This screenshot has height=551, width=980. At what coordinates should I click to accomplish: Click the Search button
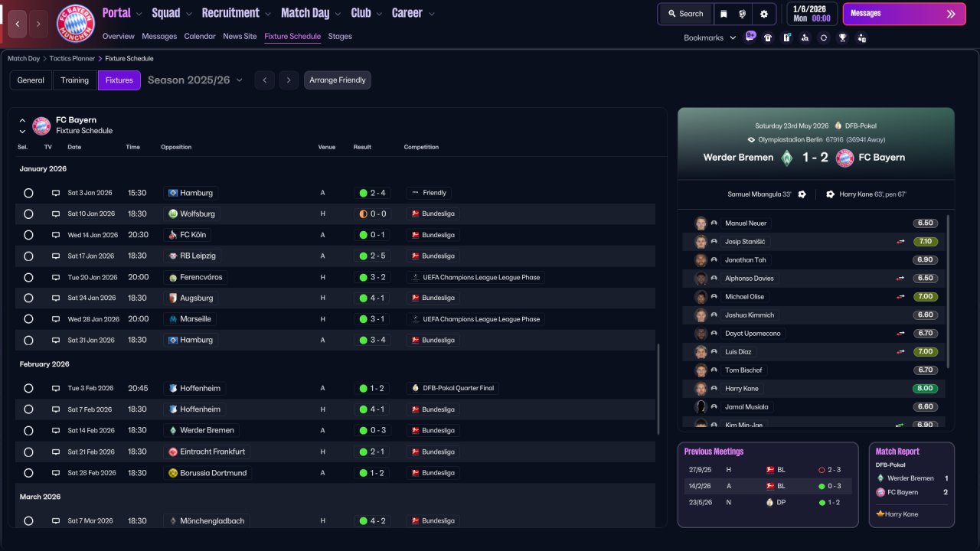coord(685,14)
